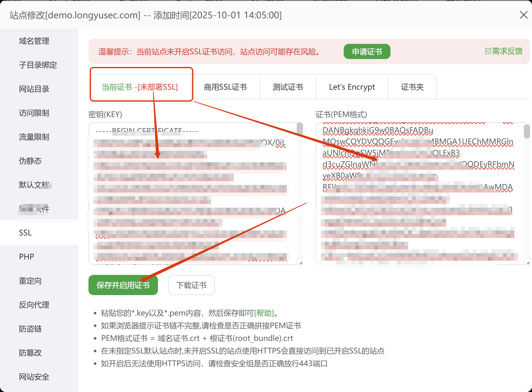The height and width of the screenshot is (392, 532).
Task: Switch to Let's Encrypt tab
Action: pyautogui.click(x=352, y=87)
